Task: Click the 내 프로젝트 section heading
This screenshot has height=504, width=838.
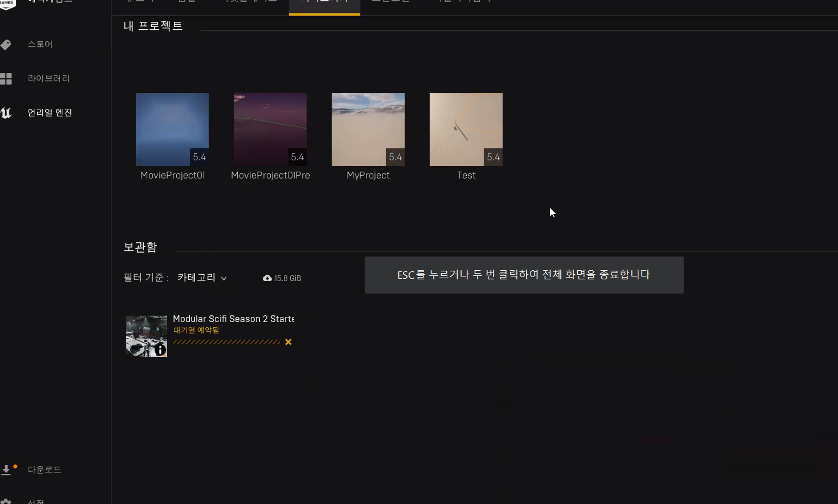Action: (153, 26)
